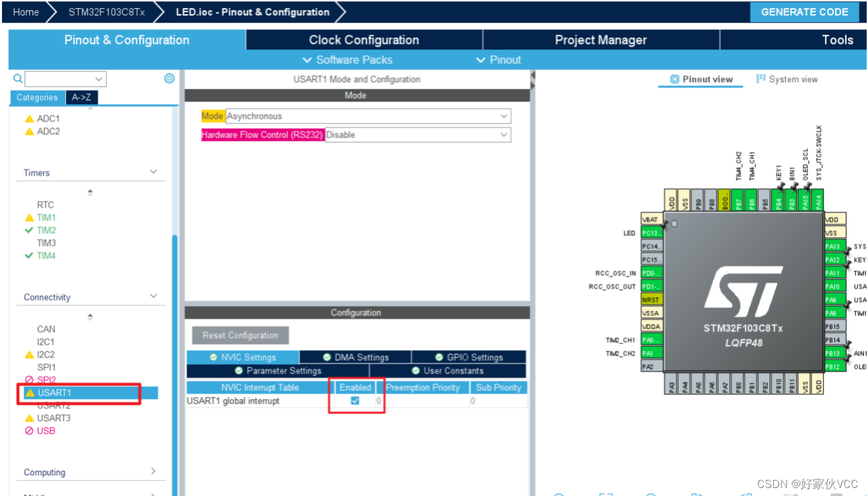Select ADC1 in the peripheral list

click(x=48, y=118)
